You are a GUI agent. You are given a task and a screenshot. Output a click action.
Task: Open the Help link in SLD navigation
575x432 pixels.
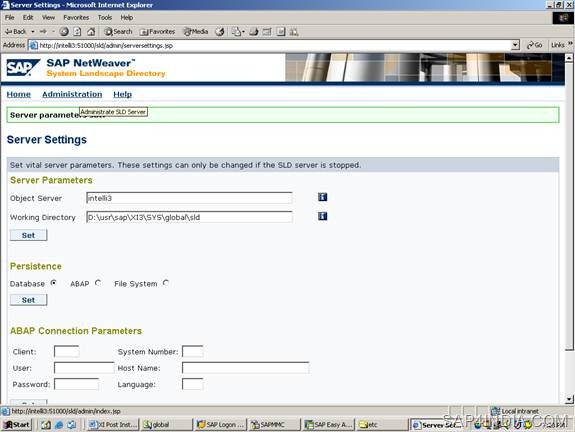click(x=122, y=94)
